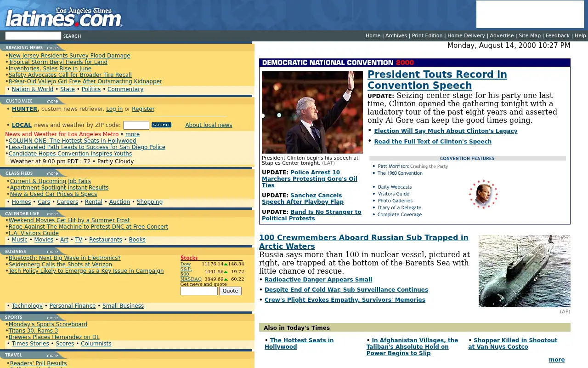Click the 'Register' link

click(x=143, y=109)
